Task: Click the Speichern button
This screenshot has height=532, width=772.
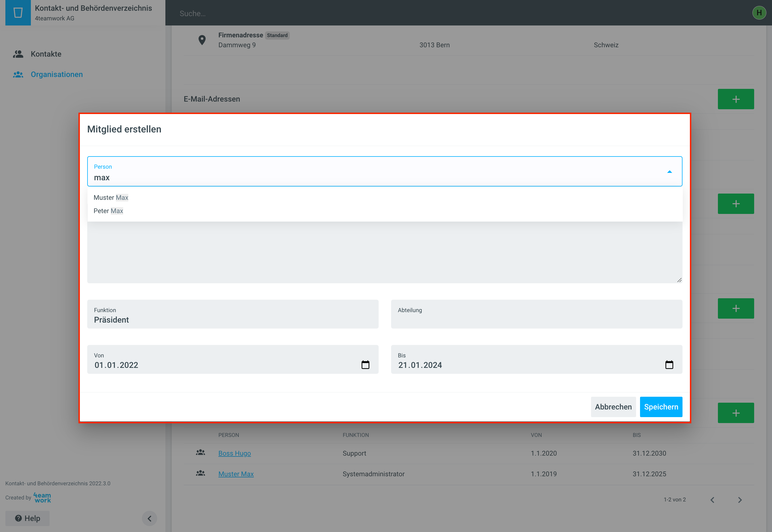Action: pos(661,407)
